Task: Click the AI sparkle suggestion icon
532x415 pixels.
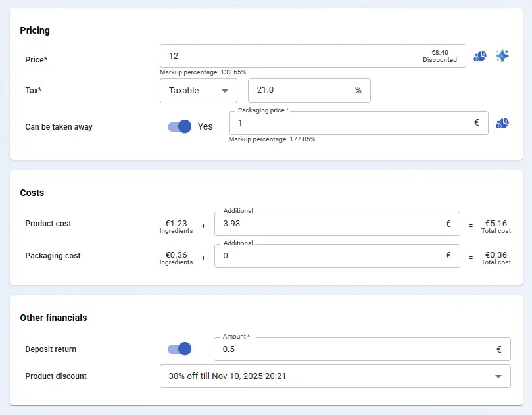Action: click(x=502, y=56)
